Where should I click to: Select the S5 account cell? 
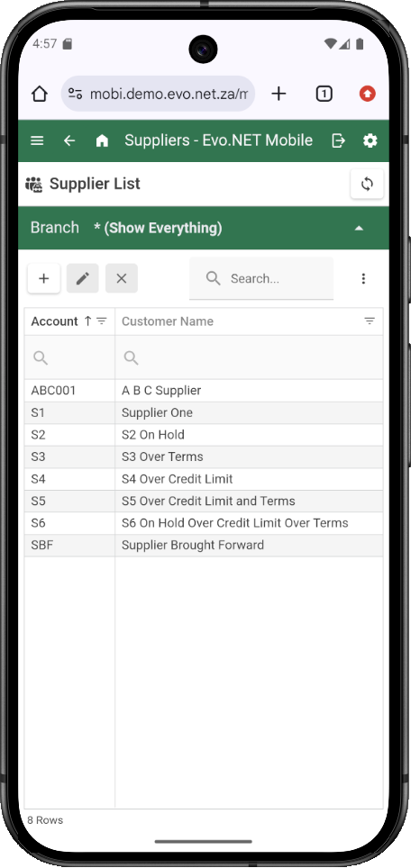(x=69, y=501)
